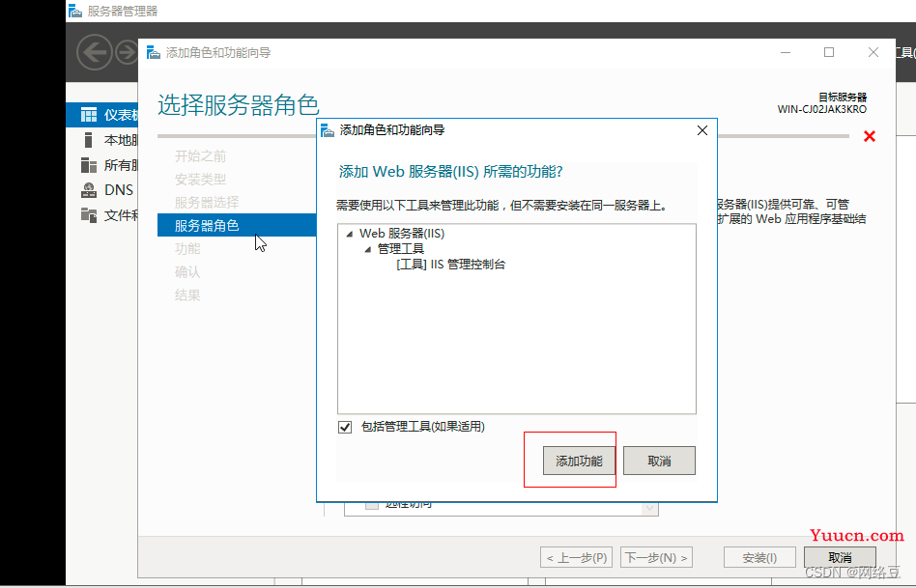The image size is (916, 588).
Task: Click the wizard's bottom 取消 button
Action: click(x=839, y=557)
